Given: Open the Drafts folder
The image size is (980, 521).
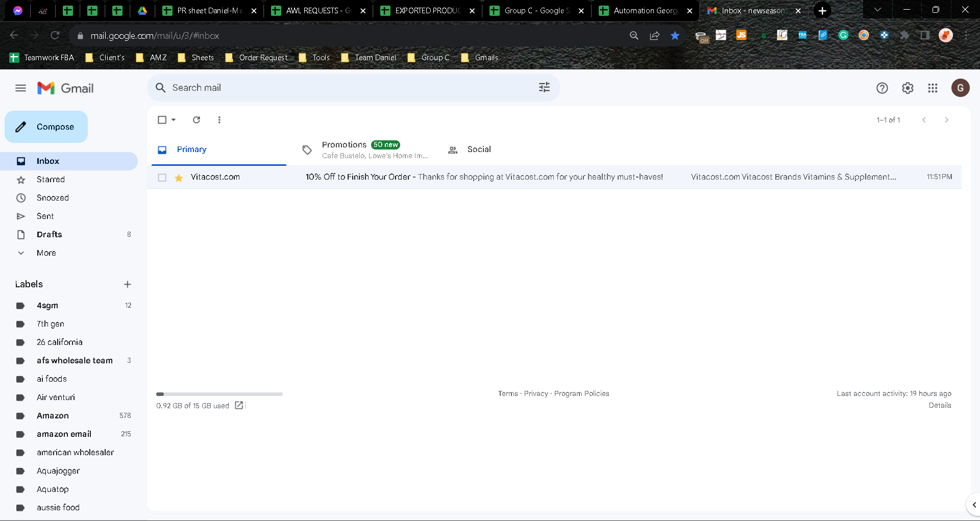Looking at the screenshot, I should coord(69,235).
